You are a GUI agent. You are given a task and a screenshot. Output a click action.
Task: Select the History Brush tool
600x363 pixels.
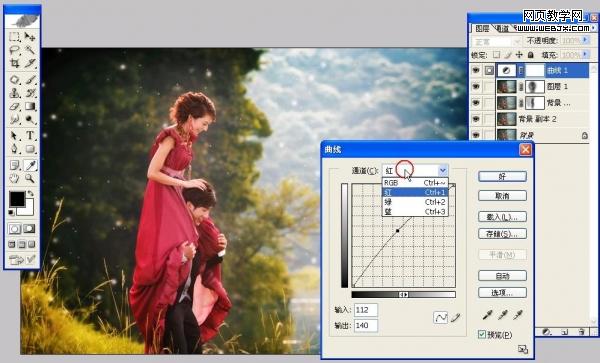30,93
